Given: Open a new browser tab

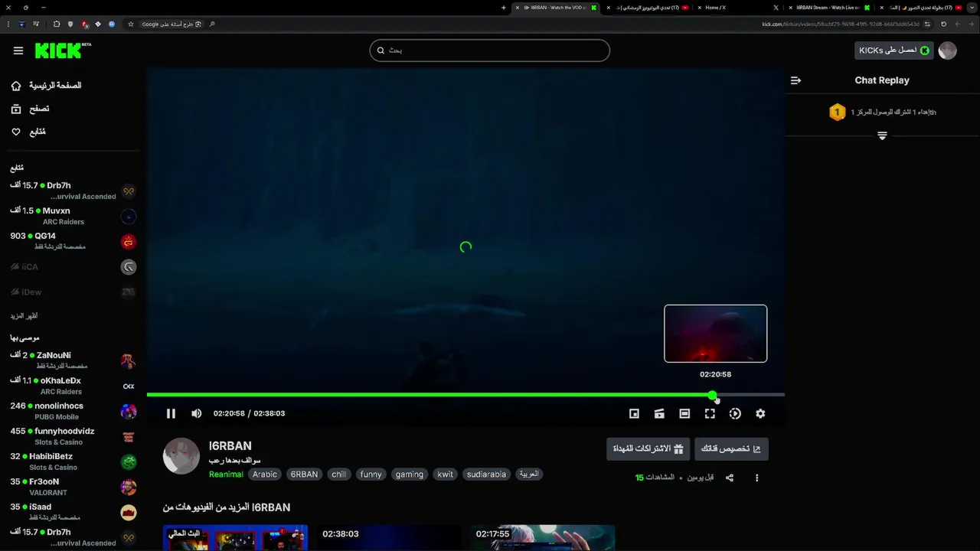Looking at the screenshot, I should click(x=504, y=8).
